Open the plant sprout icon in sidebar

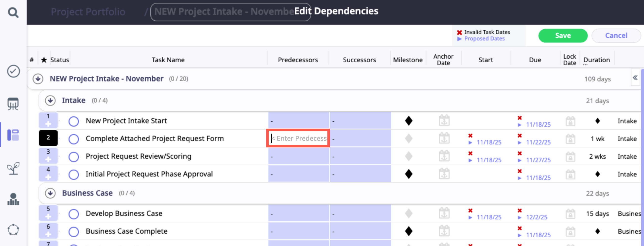(13, 168)
